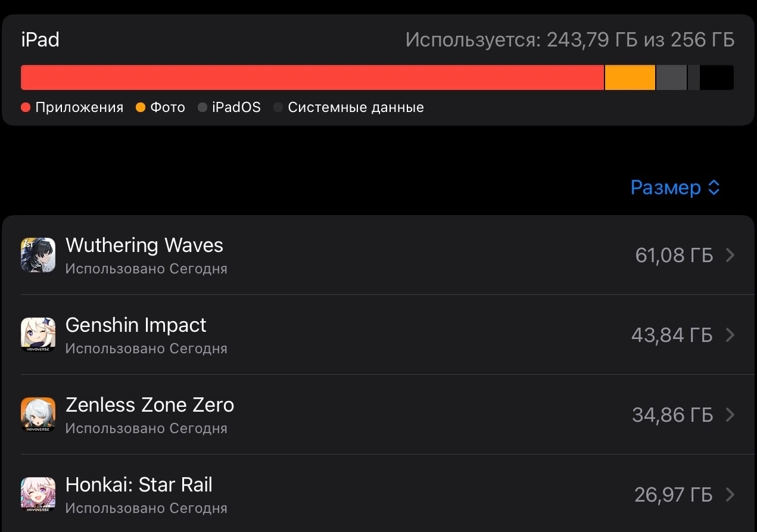Click the up-down arrows beside Размер
The image size is (757, 532).
point(714,188)
